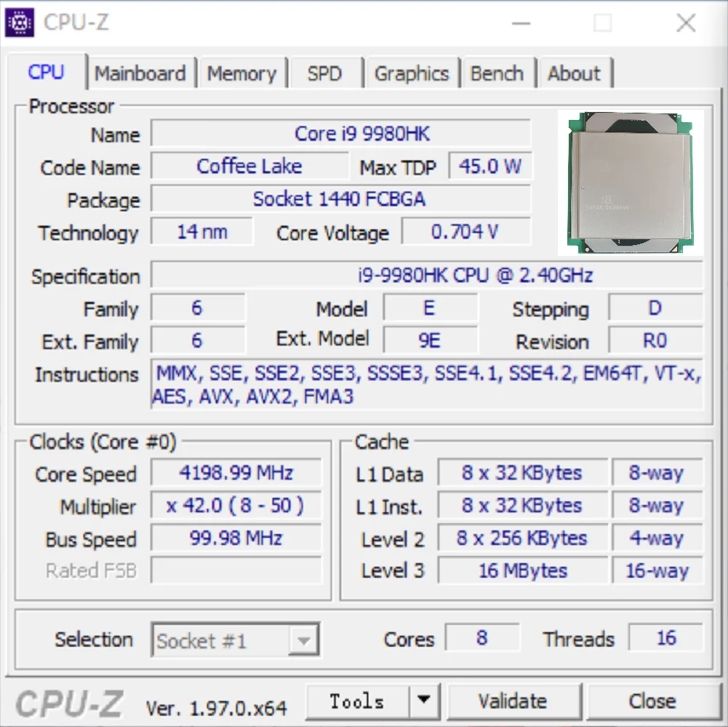Screen dimensions: 728x727
Task: Click the Stepping value D
Action: coord(655,308)
